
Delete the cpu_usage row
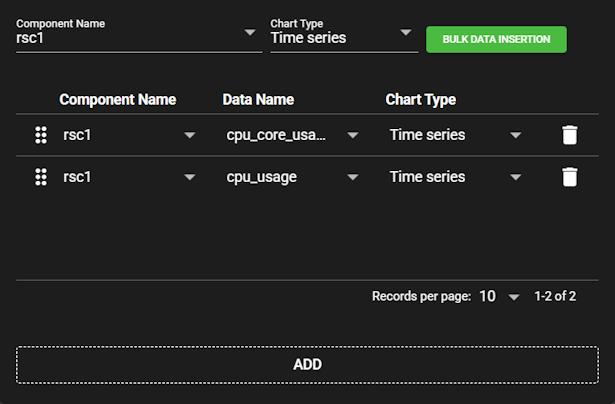tap(569, 177)
